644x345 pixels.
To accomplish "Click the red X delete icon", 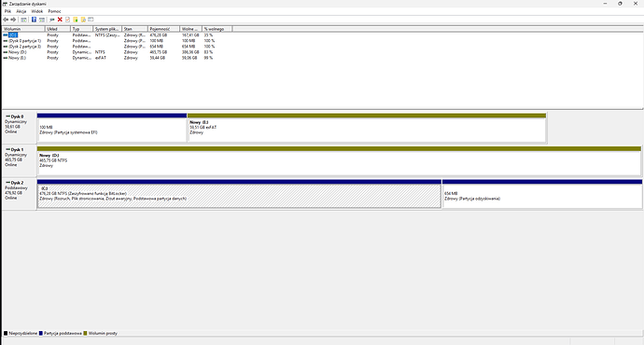I will click(60, 20).
